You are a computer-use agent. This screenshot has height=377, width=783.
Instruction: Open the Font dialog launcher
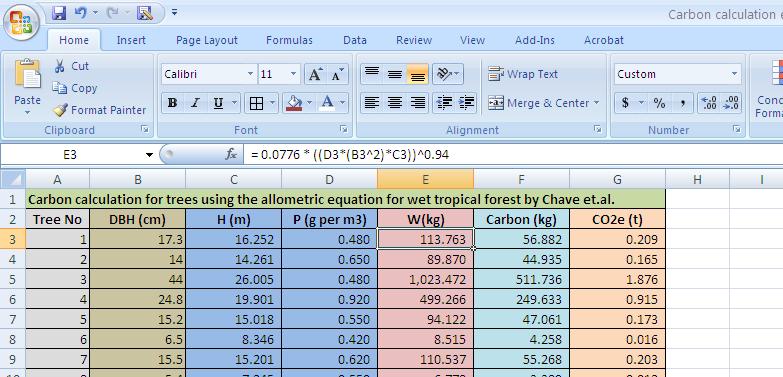[x=344, y=129]
